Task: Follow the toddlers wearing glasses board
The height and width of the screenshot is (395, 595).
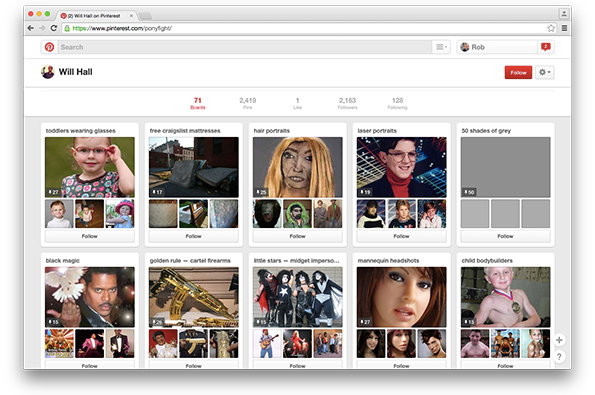Action: coord(90,236)
